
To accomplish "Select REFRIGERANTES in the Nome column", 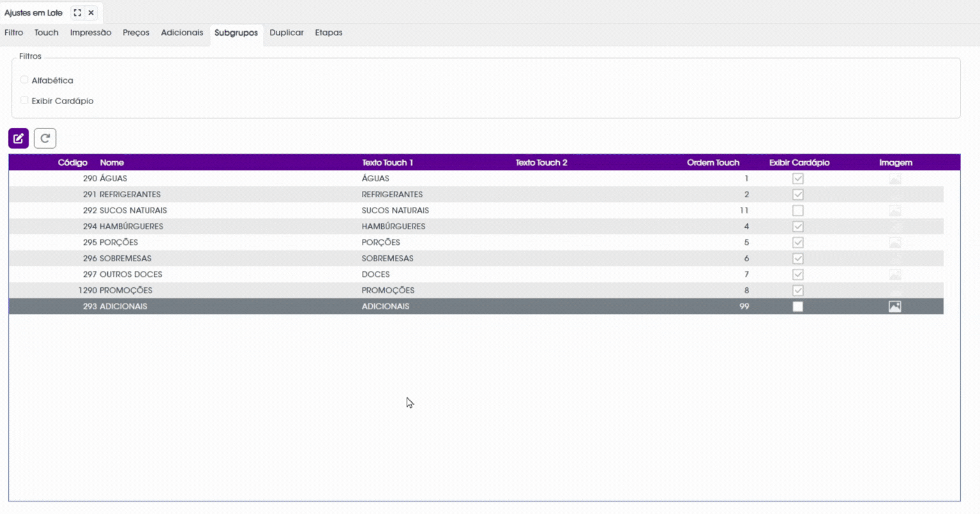I will (x=130, y=195).
